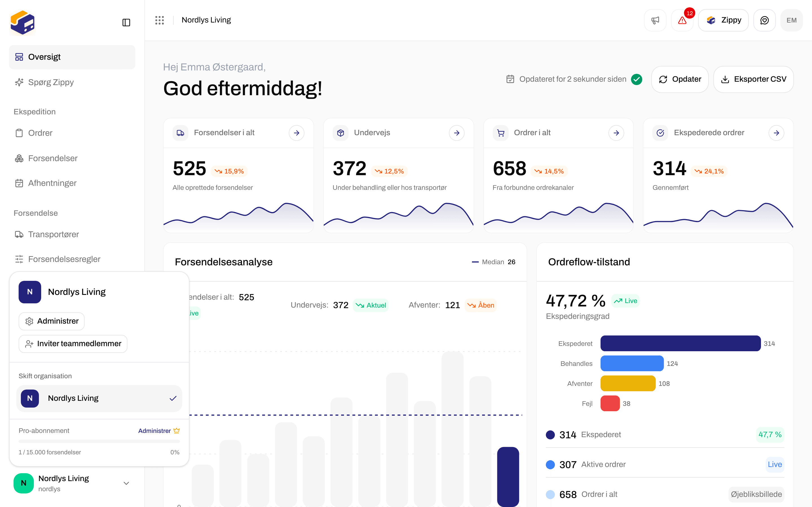Click the Pro-abonnement usage progress bar
The height and width of the screenshot is (507, 812).
tap(99, 441)
